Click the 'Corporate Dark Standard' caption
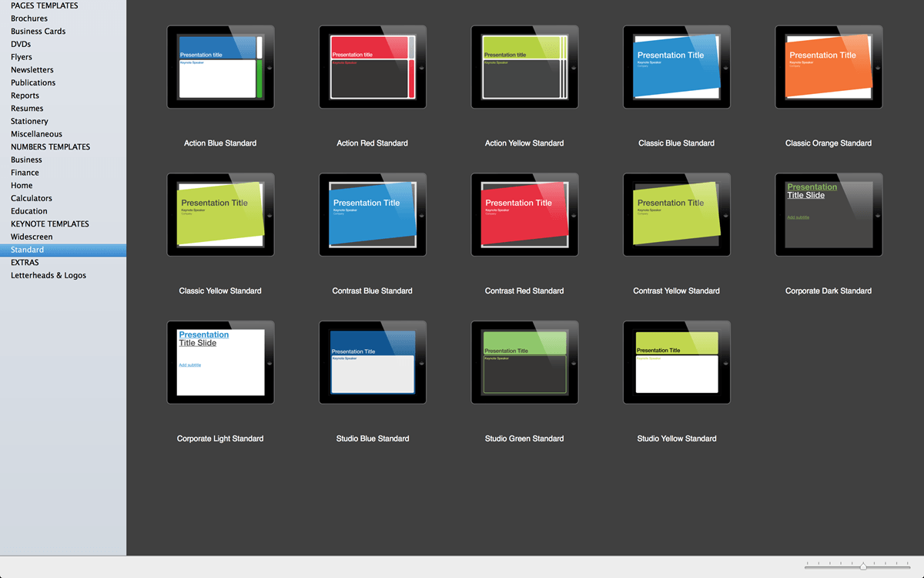Image resolution: width=924 pixels, height=578 pixels. click(x=829, y=291)
